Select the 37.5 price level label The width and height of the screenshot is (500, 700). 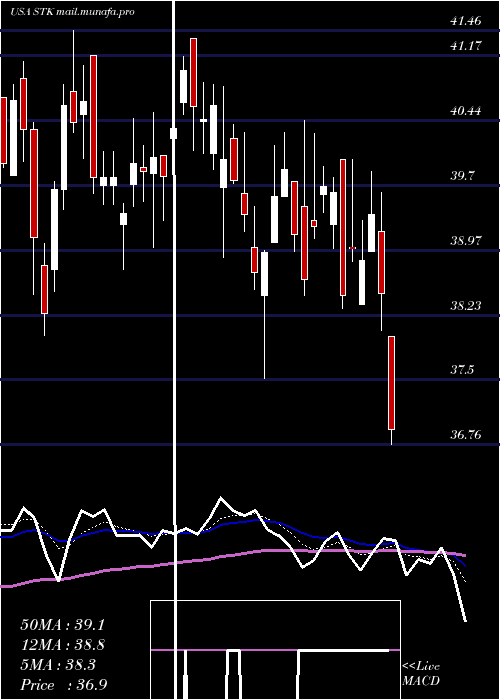pyautogui.click(x=462, y=370)
